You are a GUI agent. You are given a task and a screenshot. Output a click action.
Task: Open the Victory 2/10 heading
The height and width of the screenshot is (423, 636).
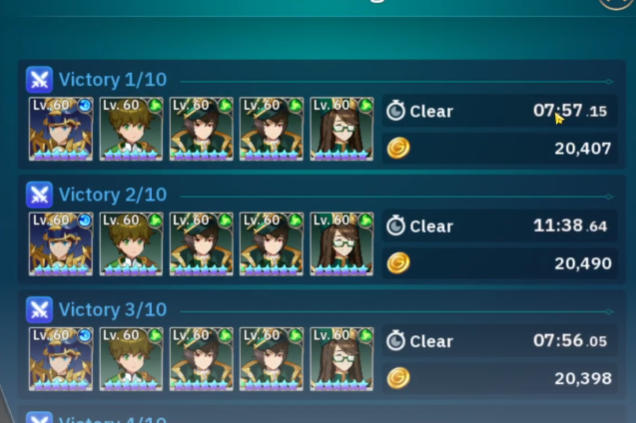[113, 195]
